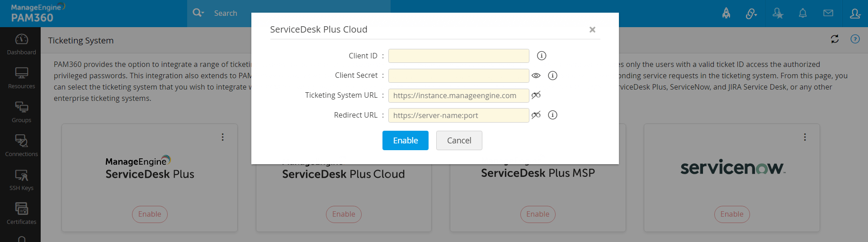
Task: Click the blue Enable button in dialog
Action: (405, 141)
